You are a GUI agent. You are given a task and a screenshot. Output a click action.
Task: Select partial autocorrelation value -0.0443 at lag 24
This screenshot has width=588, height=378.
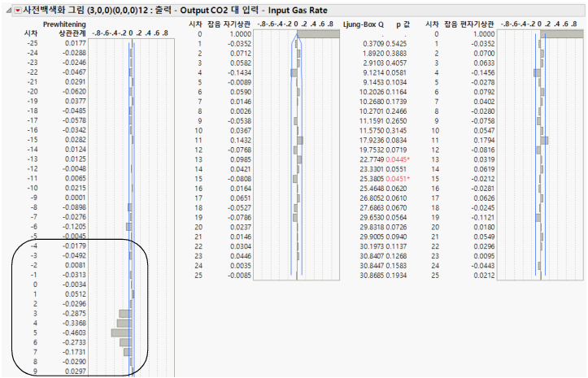(x=482, y=266)
